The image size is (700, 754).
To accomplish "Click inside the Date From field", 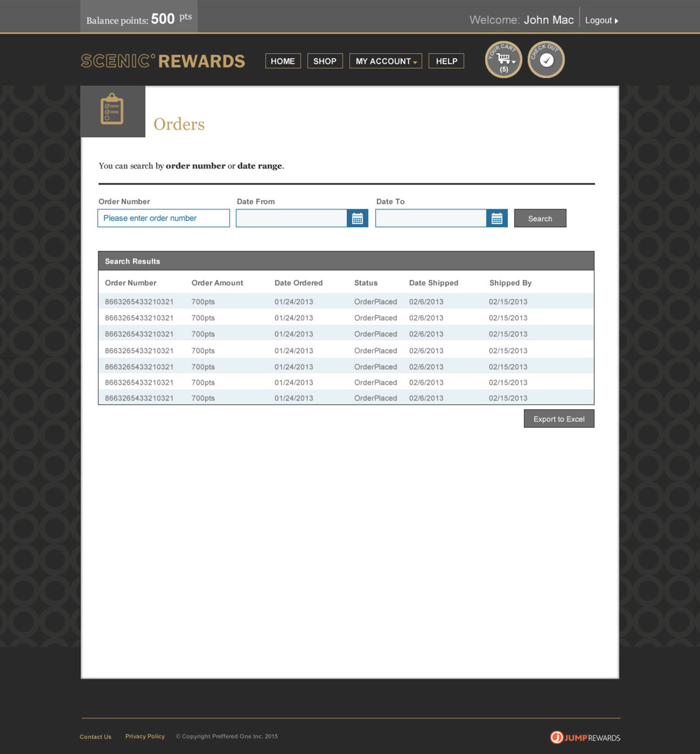I will [292, 218].
